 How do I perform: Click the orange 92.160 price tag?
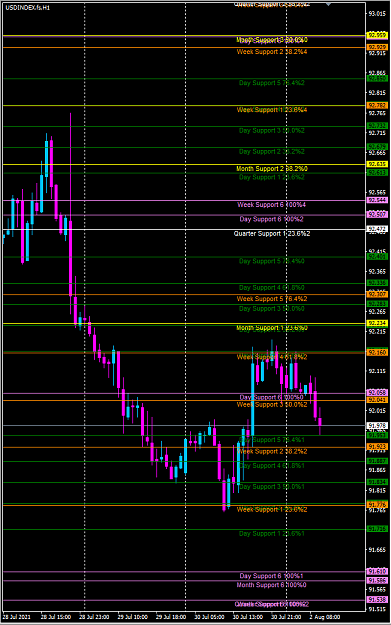[x=377, y=352]
